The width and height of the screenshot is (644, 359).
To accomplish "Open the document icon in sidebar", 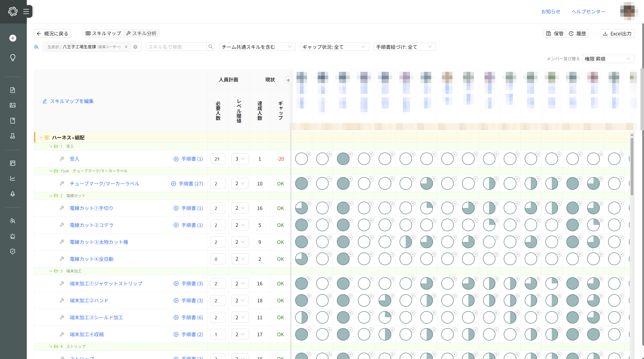I will pyautogui.click(x=13, y=90).
